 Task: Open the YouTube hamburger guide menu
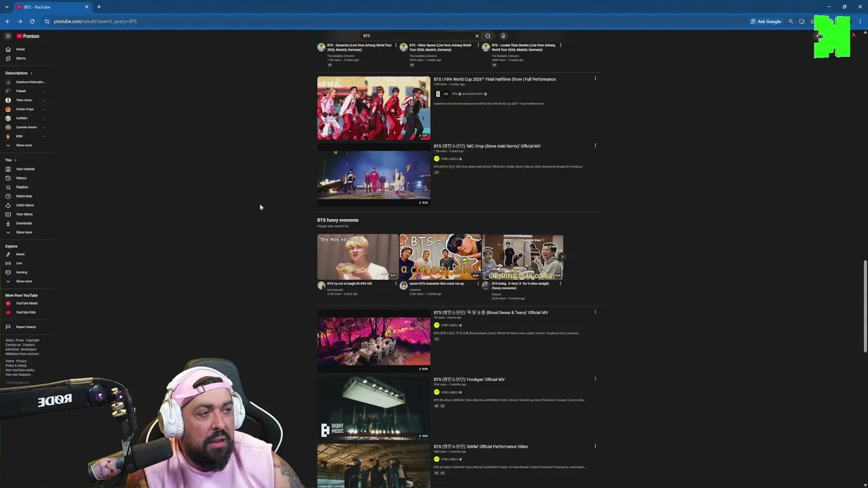[x=8, y=36]
